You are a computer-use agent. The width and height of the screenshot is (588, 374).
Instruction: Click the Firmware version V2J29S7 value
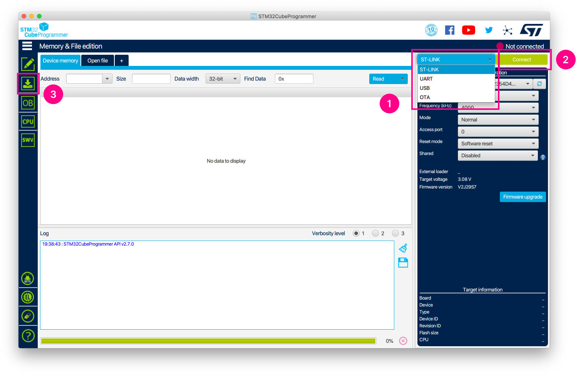(467, 187)
